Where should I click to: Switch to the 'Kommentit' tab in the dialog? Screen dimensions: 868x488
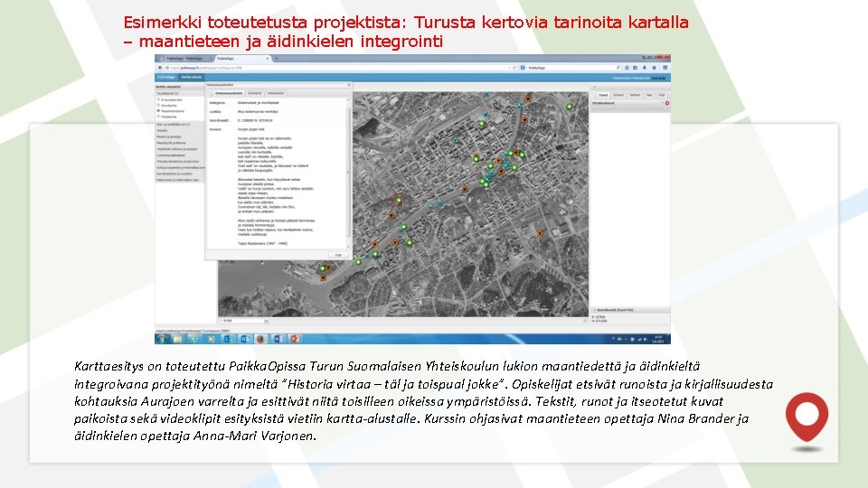(x=255, y=93)
